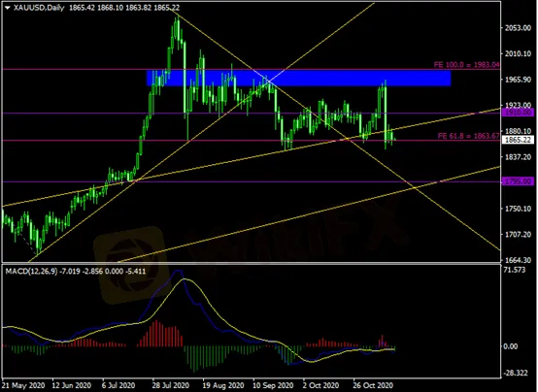The height and width of the screenshot is (392, 538).
Task: Select the FE 100.0 = 1983.04 label
Action: tap(467, 64)
